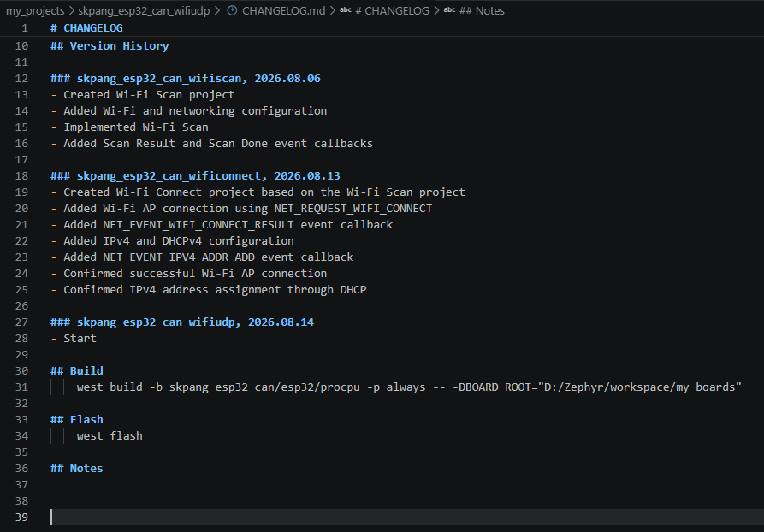Open the '## Notes' symbol breadcrumb

pos(482,11)
